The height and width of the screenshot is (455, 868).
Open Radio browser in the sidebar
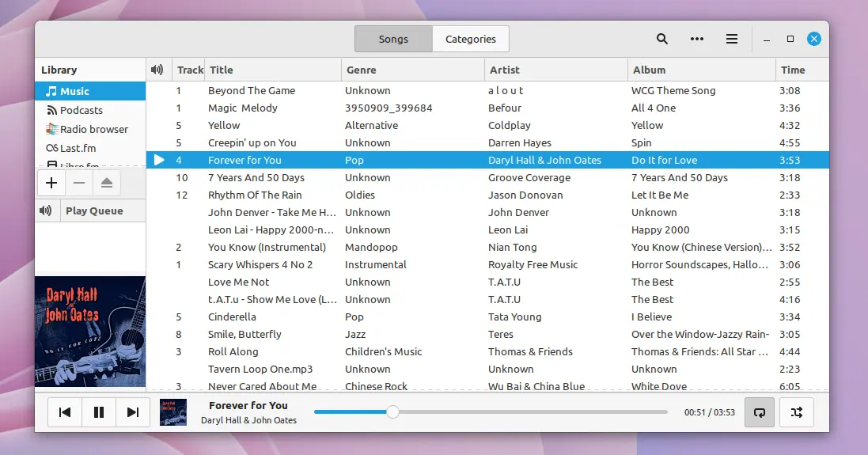(93, 129)
